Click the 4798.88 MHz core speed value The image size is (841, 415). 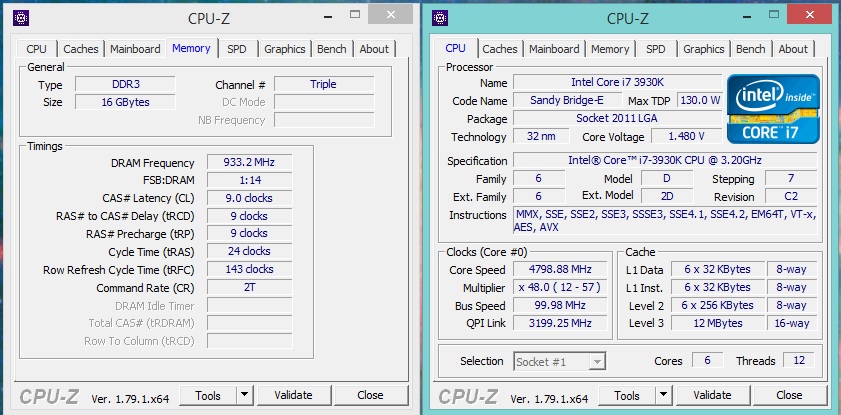pyautogui.click(x=560, y=269)
